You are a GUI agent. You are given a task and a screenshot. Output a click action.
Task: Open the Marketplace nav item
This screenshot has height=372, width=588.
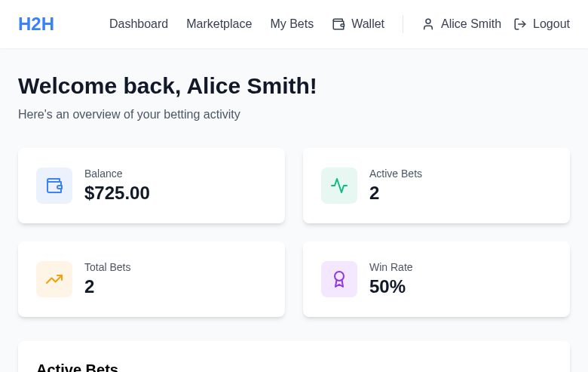point(219,24)
